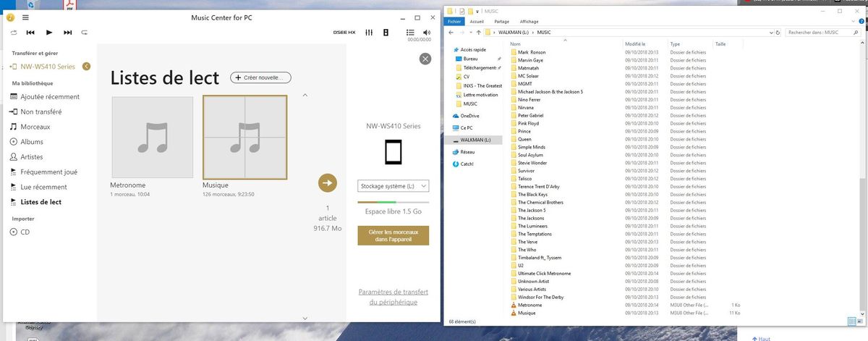Select the Musique playlist thumbnail

click(245, 138)
